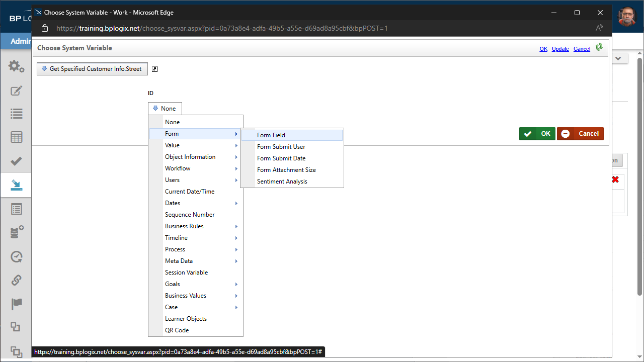This screenshot has width=644, height=362.
Task: Open the table grid icon in sidebar
Action: (x=16, y=137)
